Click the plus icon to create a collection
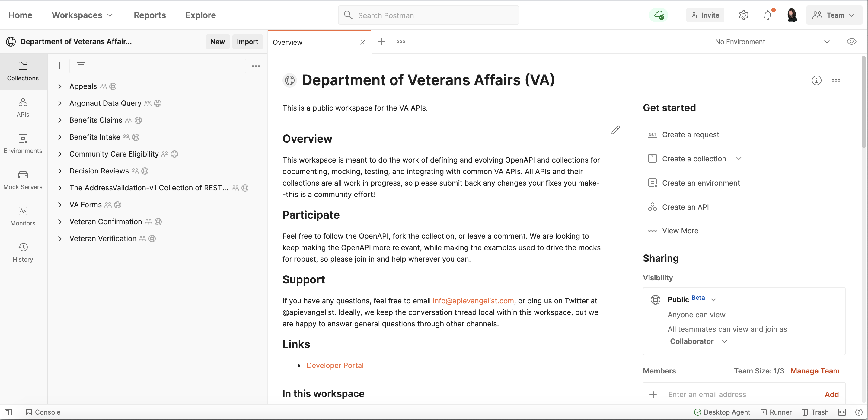Screen dimensions: 868x420 click(x=60, y=66)
